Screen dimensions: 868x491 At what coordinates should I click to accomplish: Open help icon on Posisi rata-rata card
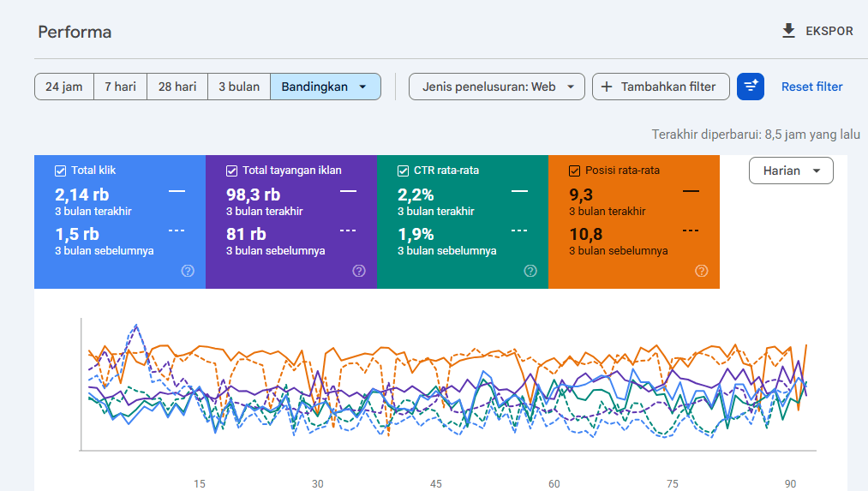coord(702,271)
